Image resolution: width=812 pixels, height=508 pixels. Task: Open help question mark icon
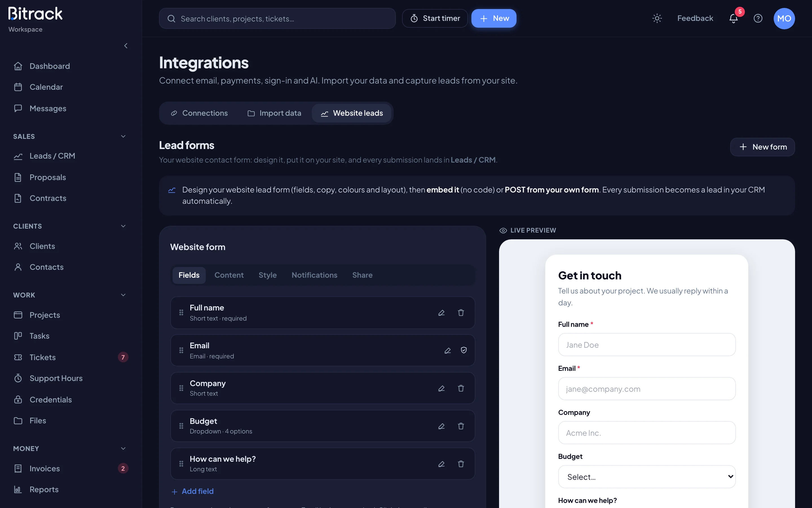click(x=758, y=18)
